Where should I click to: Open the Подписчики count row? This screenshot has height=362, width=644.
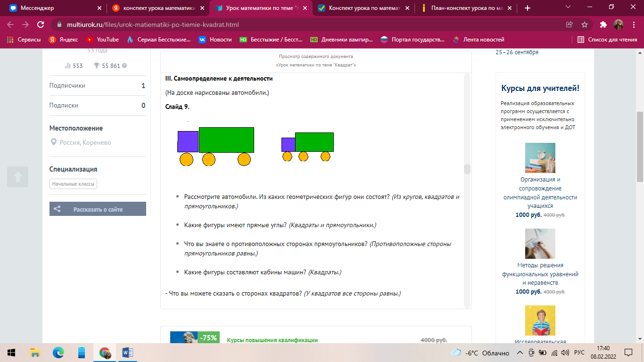click(98, 86)
